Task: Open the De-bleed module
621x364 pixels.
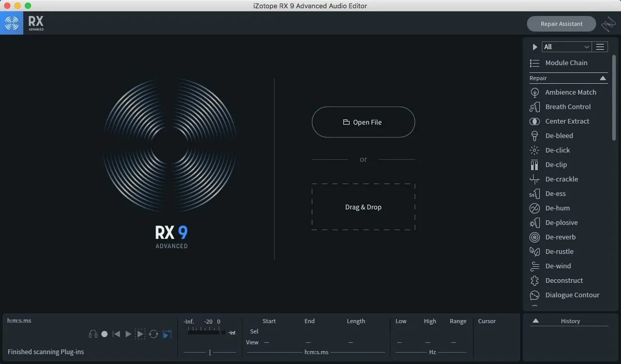Action: tap(559, 136)
